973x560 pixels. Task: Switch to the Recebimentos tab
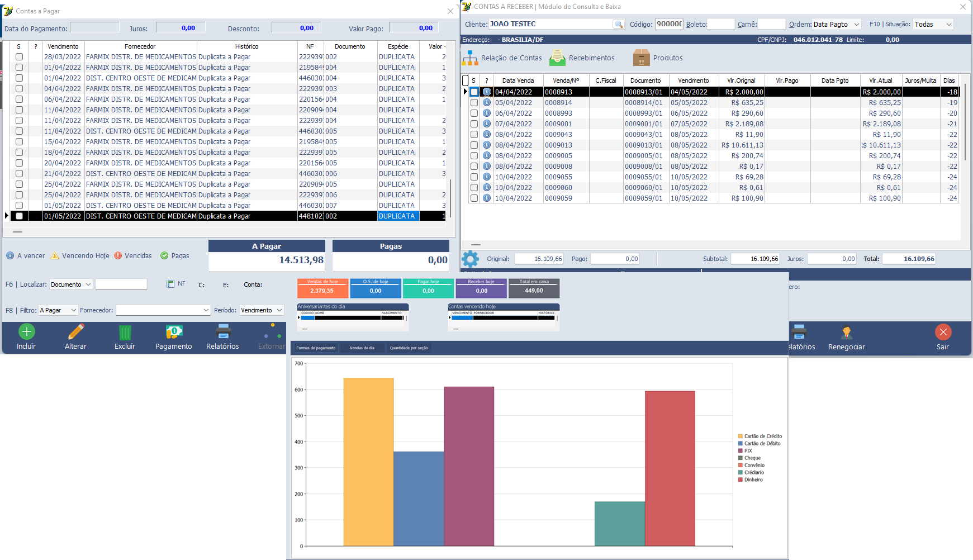582,58
